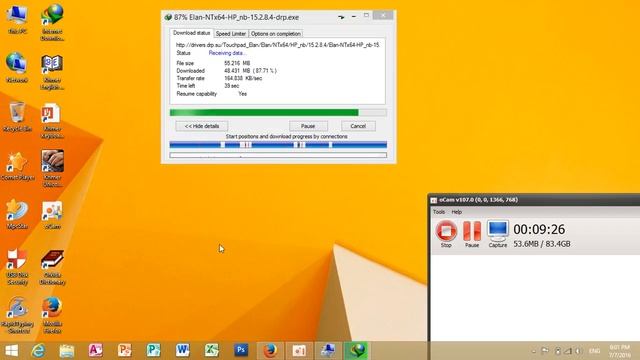Switch to Firefox on the taskbar
Screen dimensions: 640x360
pyautogui.click(x=270, y=351)
